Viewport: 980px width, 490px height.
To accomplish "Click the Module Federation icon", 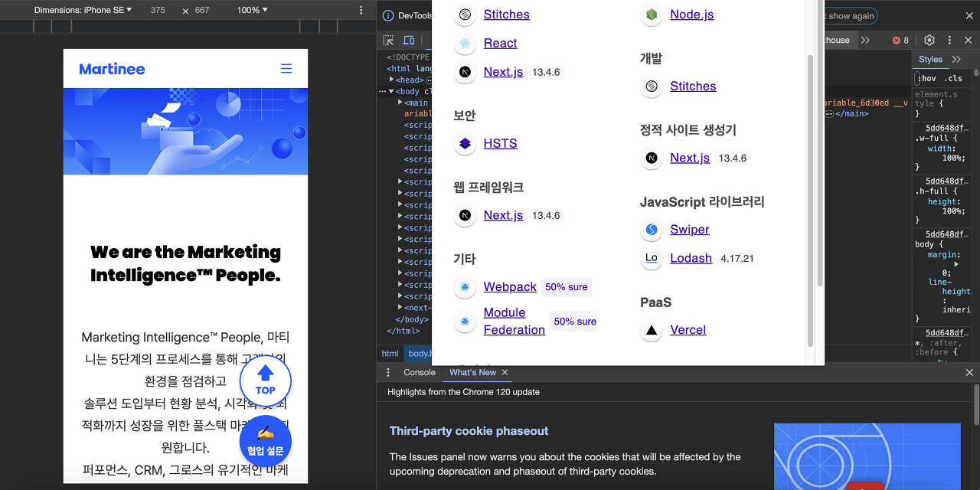I will click(x=465, y=322).
